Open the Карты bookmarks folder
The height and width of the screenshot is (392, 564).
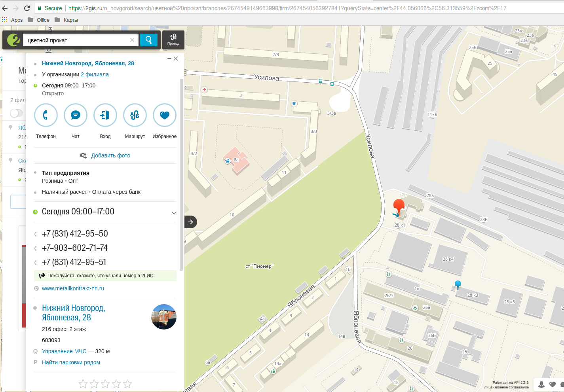point(66,20)
